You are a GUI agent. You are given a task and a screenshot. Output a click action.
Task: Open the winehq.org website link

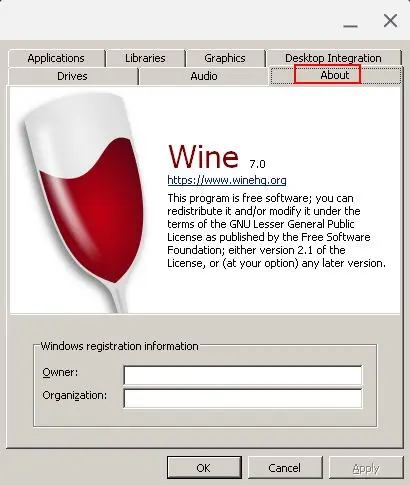[227, 180]
